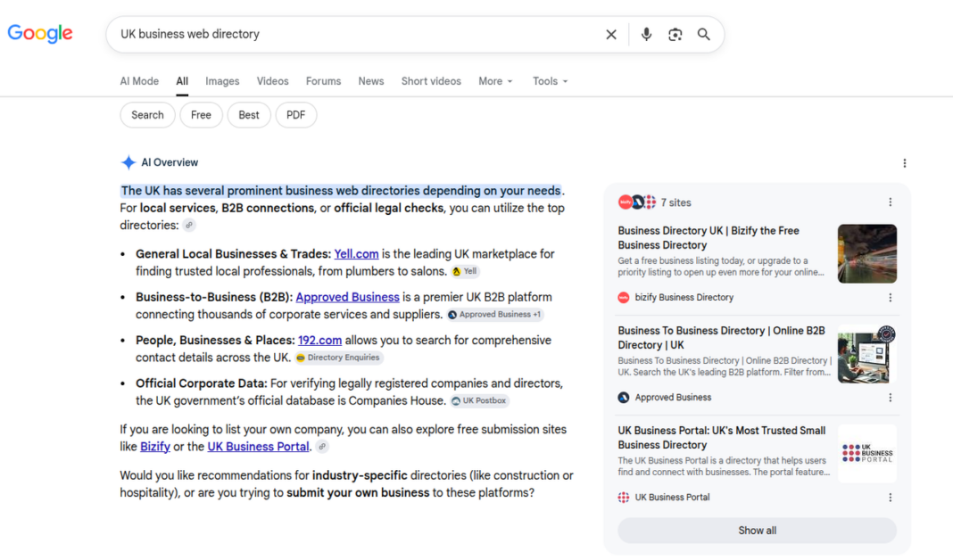953x560 pixels.
Task: Click the Google logo
Action: click(x=40, y=33)
